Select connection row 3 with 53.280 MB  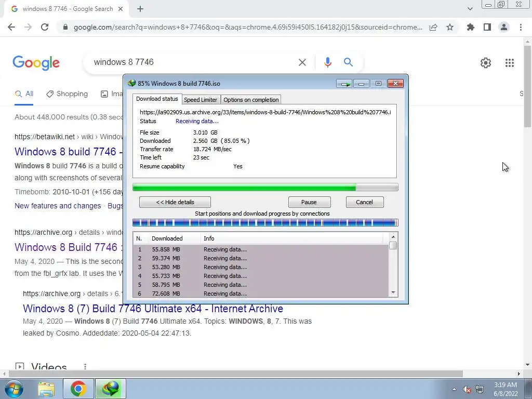coord(261,267)
